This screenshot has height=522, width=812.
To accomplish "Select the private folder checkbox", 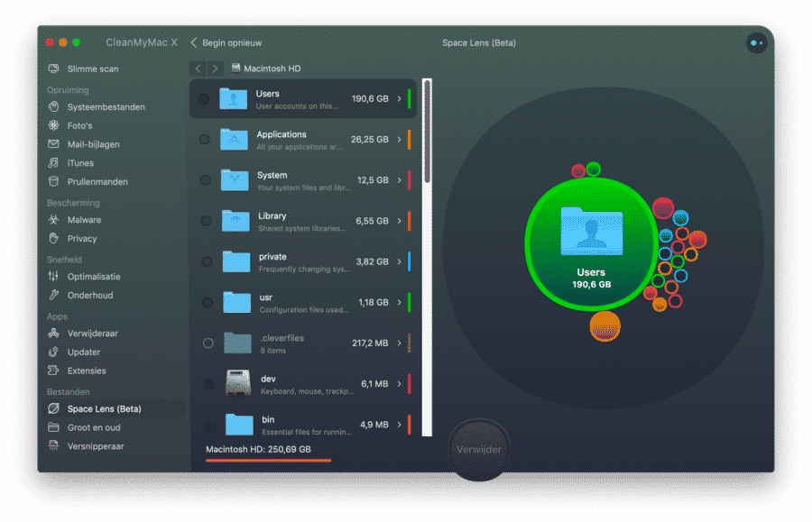I will point(207,261).
